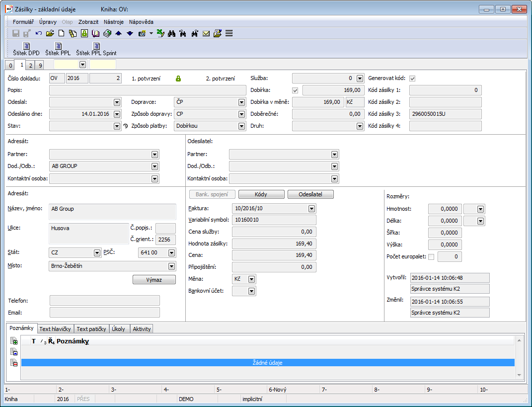Open the Nástroje menu
The height and width of the screenshot is (407, 532).
click(x=114, y=22)
